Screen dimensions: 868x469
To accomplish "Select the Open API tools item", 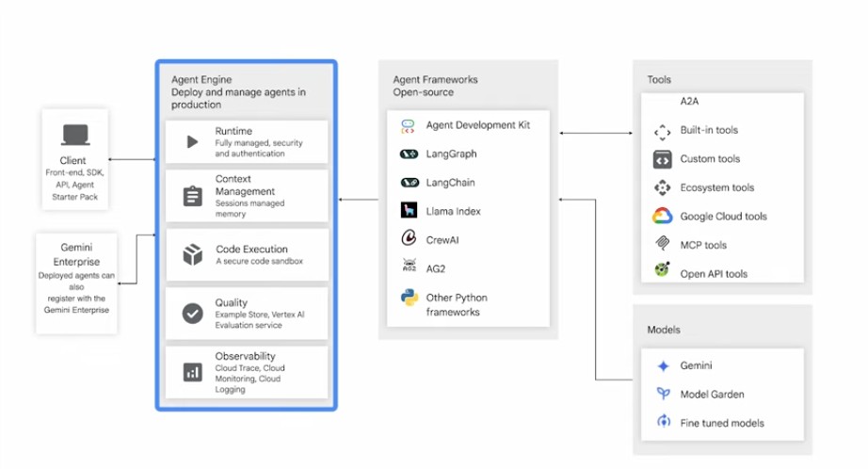I will pos(713,274).
